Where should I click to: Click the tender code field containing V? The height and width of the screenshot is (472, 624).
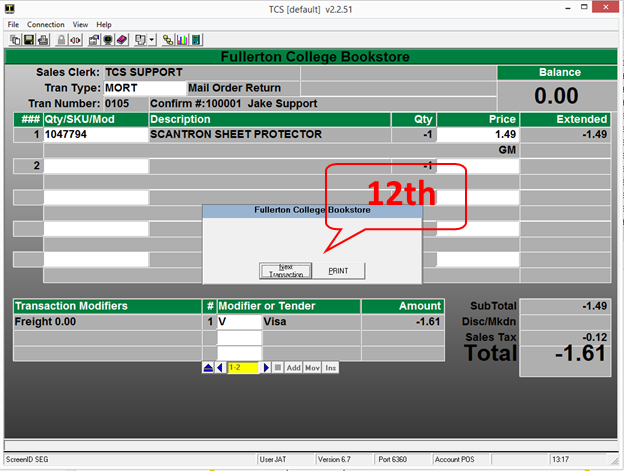coord(239,322)
